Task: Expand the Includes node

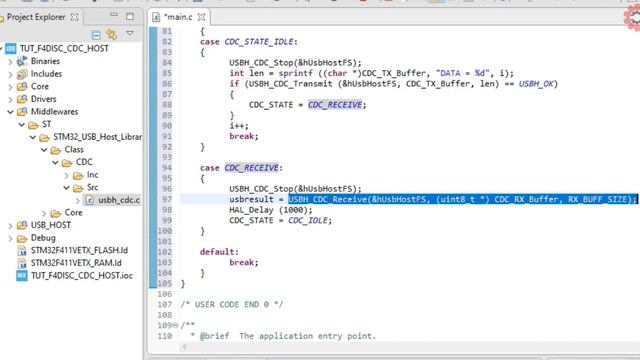Action: tap(11, 74)
